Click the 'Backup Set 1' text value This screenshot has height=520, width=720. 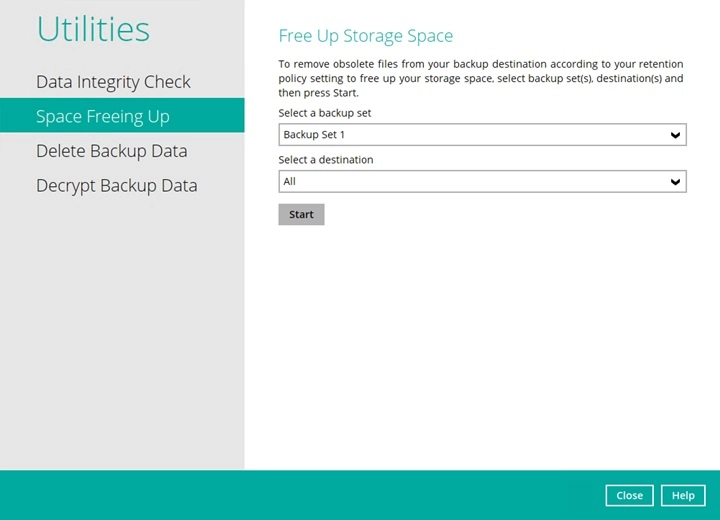tap(314, 135)
